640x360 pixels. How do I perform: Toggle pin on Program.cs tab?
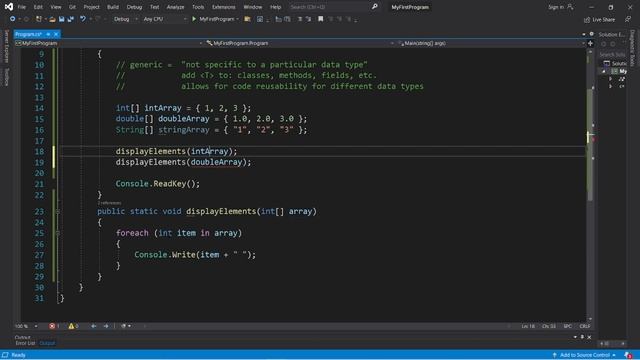48,34
